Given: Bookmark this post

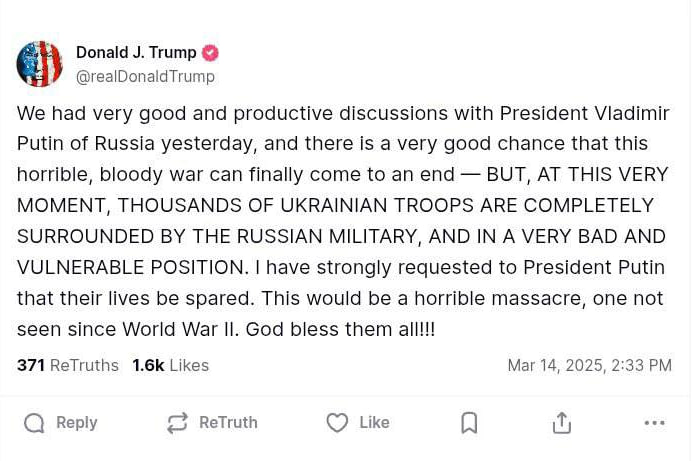Looking at the screenshot, I should click(x=469, y=423).
